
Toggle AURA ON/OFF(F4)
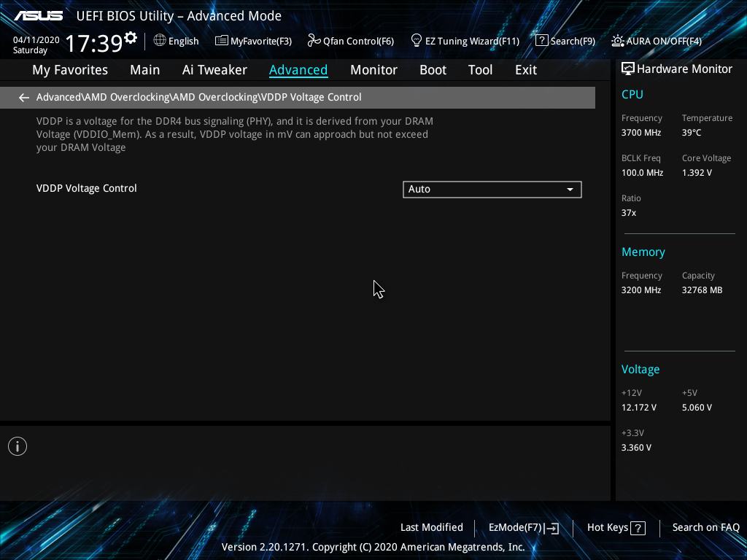coord(657,41)
